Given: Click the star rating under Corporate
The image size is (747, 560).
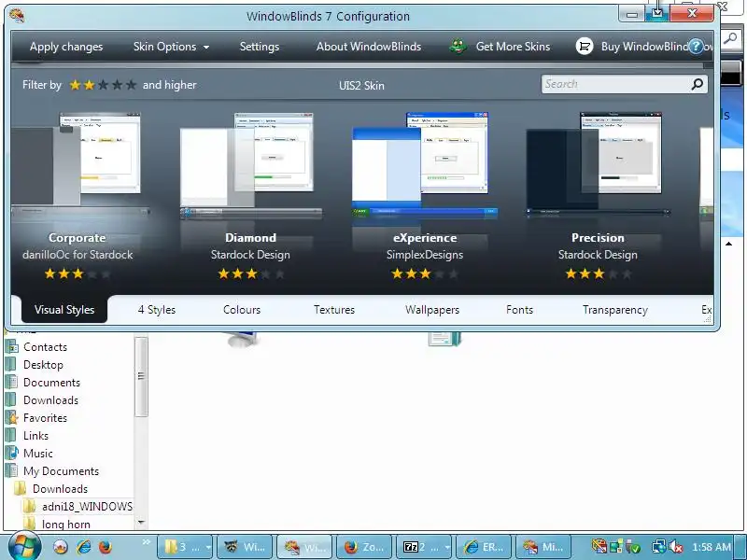Looking at the screenshot, I should (x=78, y=273).
